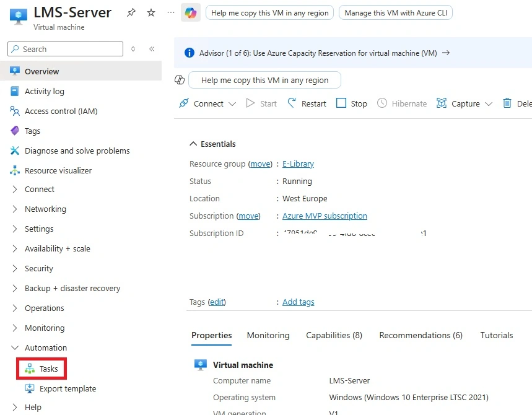Click the Windows 10 Enterprise LTSC 2021 value
Image resolution: width=532 pixels, height=415 pixels.
[409, 398]
